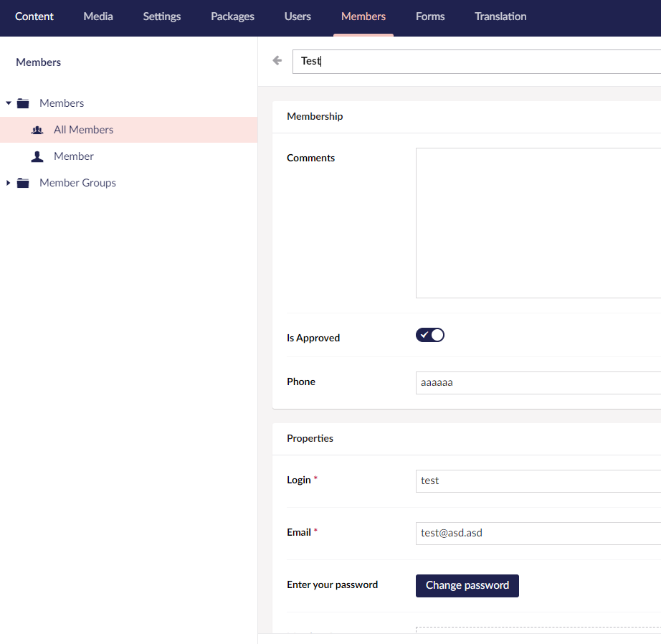Navigate to the Settings section
The height and width of the screenshot is (644, 661).
tap(161, 16)
